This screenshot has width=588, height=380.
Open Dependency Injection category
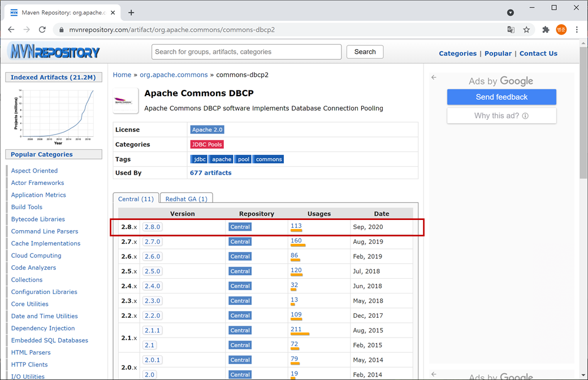pyautogui.click(x=43, y=328)
